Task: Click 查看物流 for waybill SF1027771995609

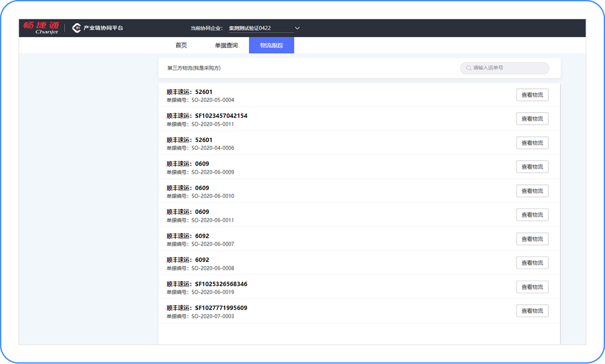Action: point(532,311)
